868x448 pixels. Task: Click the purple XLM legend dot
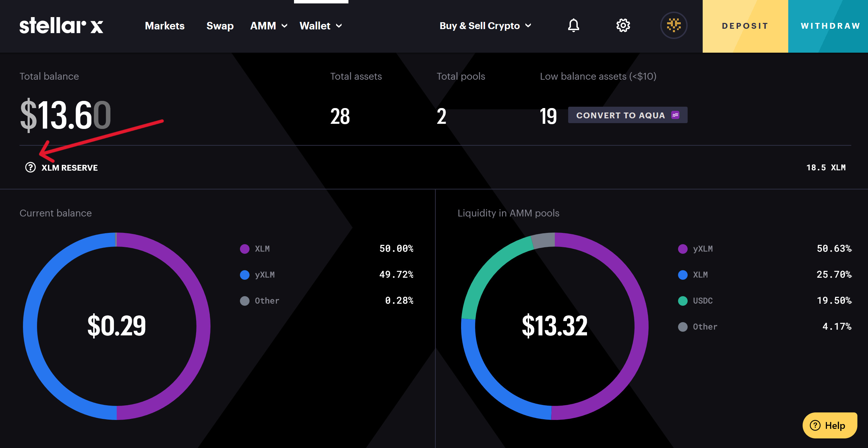click(245, 249)
